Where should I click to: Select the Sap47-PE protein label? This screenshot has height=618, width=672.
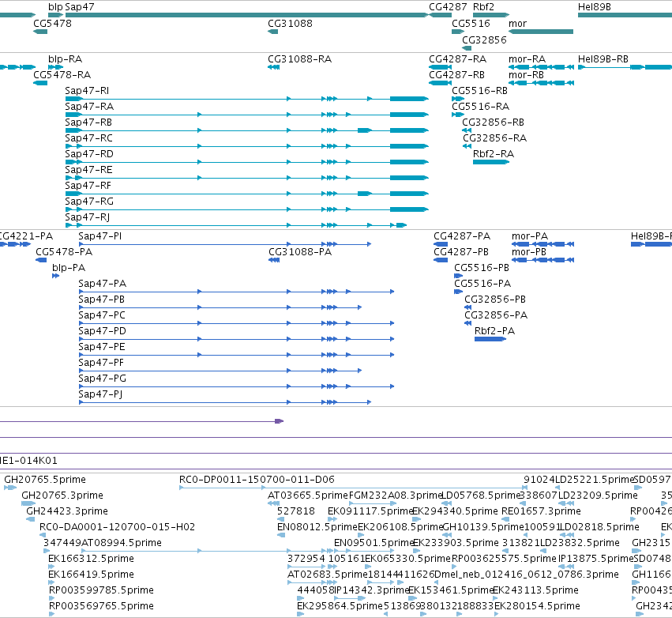(x=102, y=347)
